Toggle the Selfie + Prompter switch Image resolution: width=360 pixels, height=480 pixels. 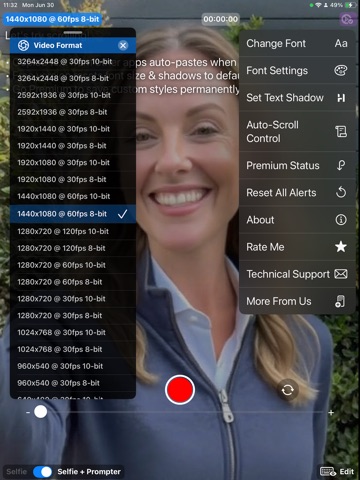(43, 472)
